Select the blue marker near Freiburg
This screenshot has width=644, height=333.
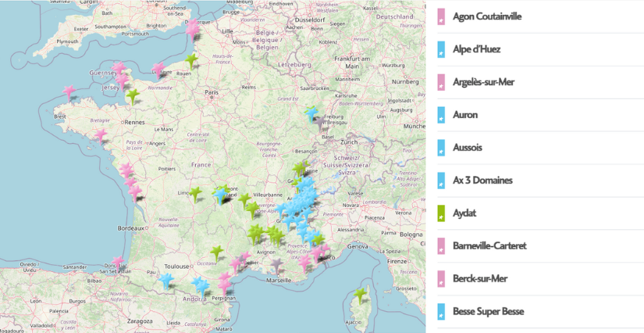(313, 114)
